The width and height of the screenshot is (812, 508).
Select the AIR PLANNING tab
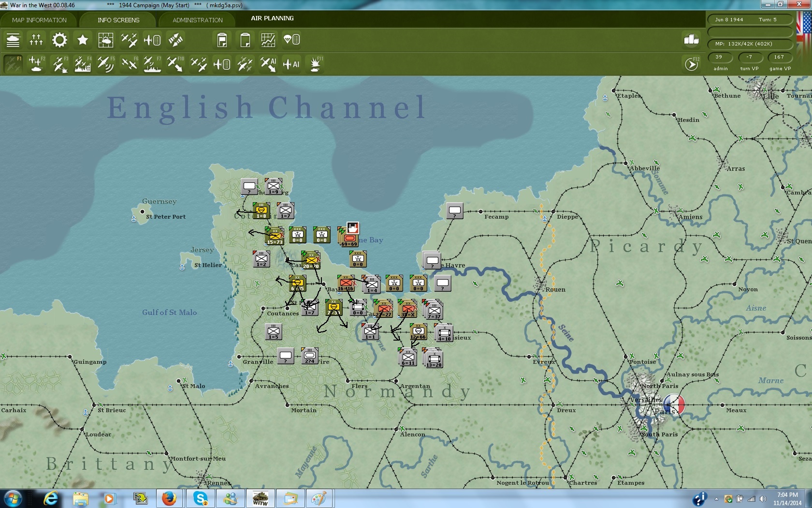[x=272, y=18]
